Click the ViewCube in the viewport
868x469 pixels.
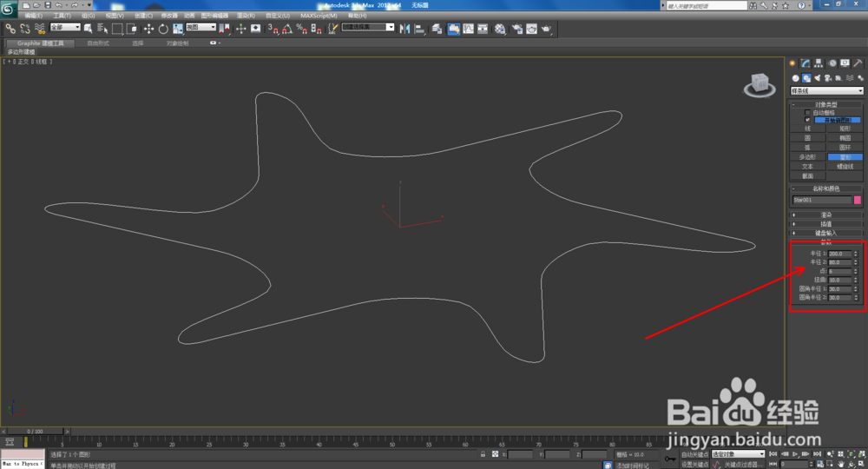(x=759, y=85)
